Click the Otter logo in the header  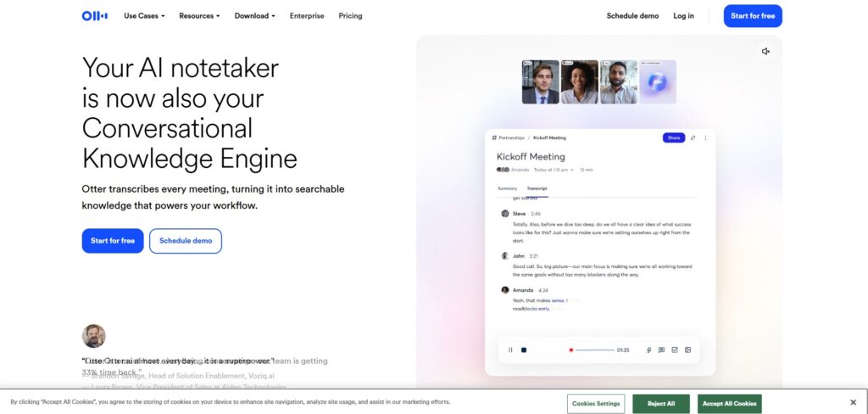[x=95, y=15]
